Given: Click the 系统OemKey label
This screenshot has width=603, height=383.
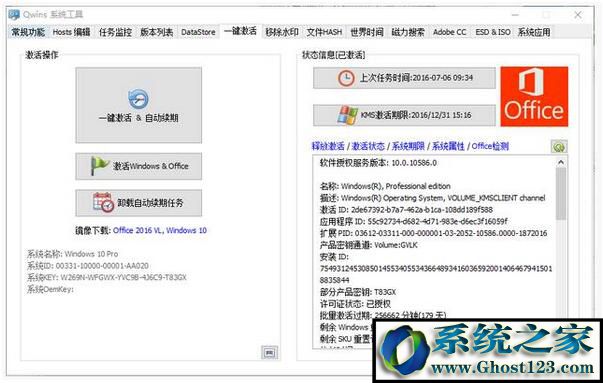Looking at the screenshot, I should (x=50, y=289).
